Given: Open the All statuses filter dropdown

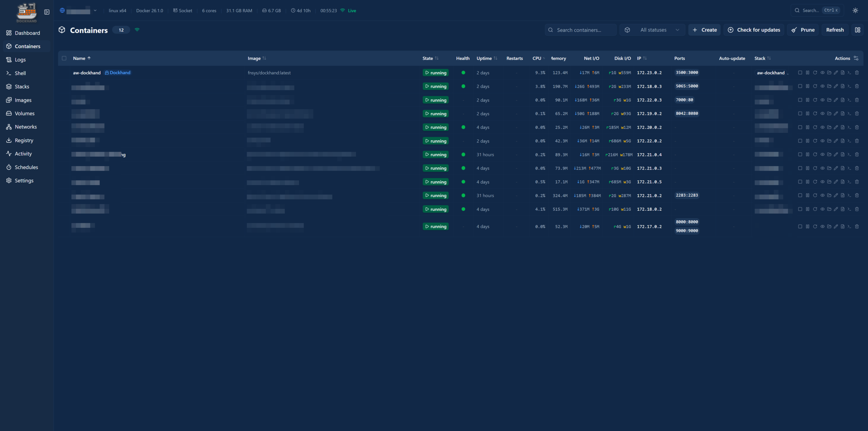Looking at the screenshot, I should [653, 30].
